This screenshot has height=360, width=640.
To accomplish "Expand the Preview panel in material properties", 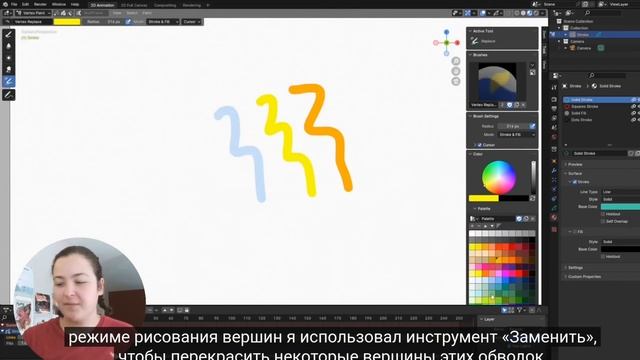I will point(575,164).
